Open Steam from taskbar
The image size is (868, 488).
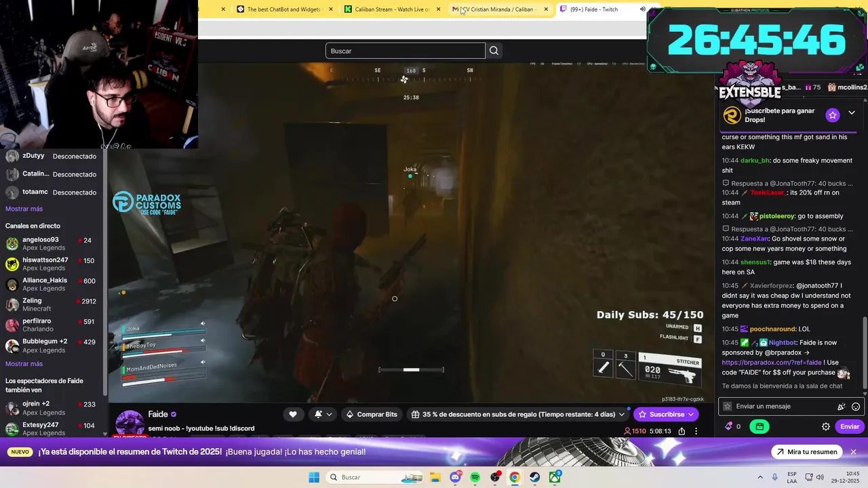click(535, 477)
